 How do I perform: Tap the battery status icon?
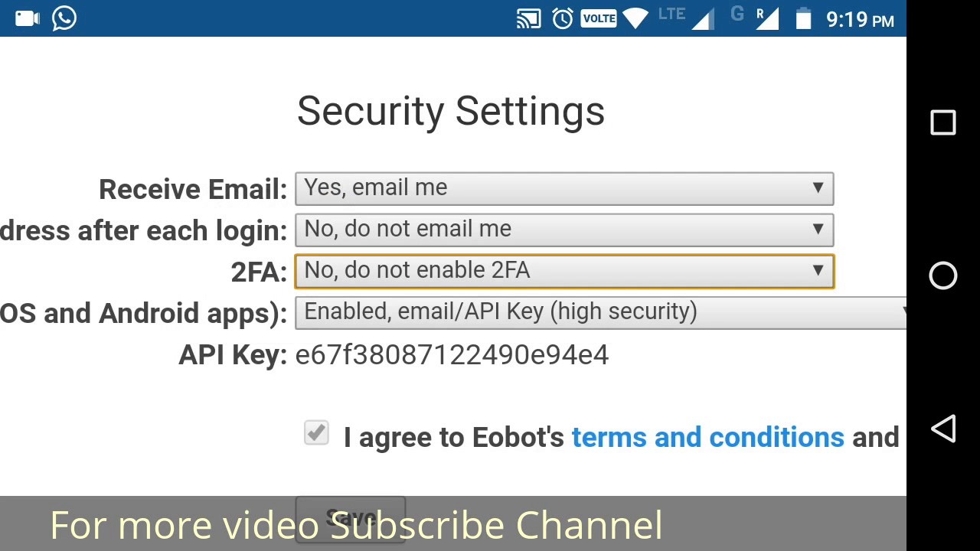tap(803, 19)
